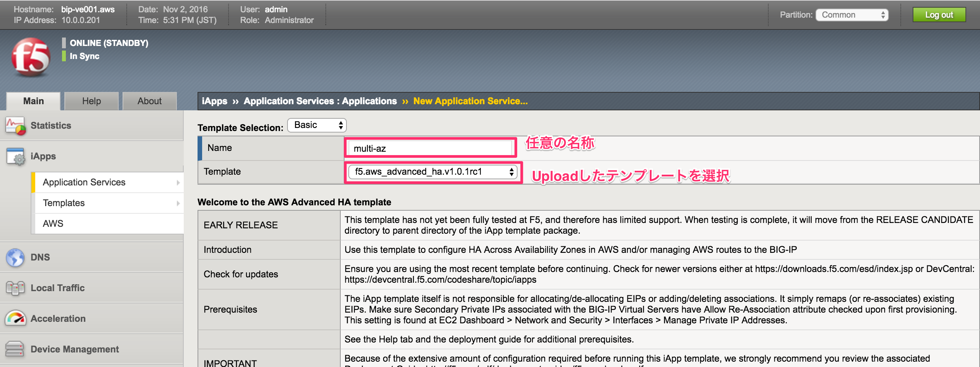Click the In Sync status text
The width and height of the screenshot is (980, 367).
(85, 56)
